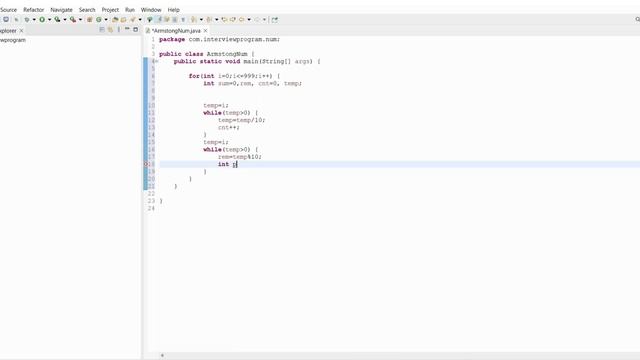Open the Explorer View Menu
Image resolution: width=640 pixels, height=360 pixels.
[119, 29]
